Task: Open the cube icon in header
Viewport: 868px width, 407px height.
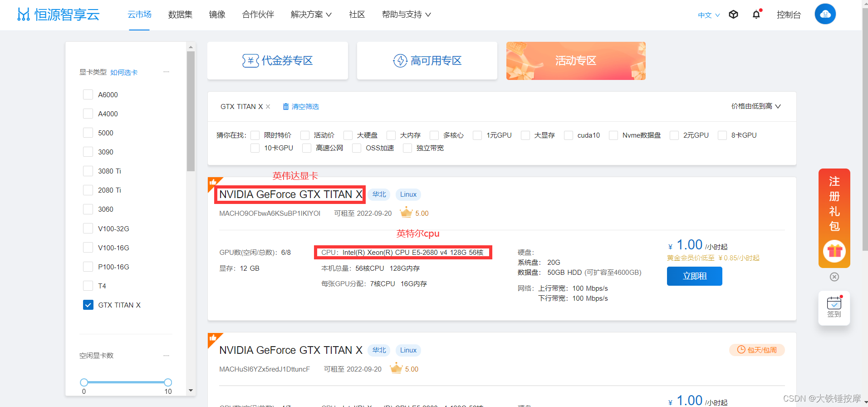Action: (733, 15)
